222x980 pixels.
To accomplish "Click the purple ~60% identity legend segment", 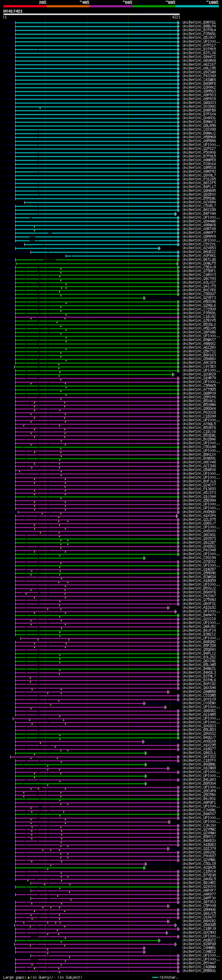I will point(111,6).
